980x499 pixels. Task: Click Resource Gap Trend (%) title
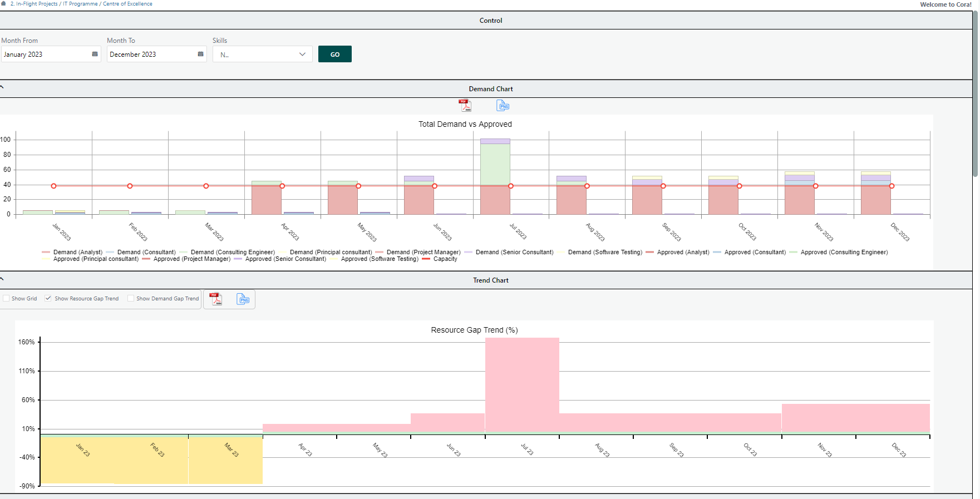point(474,330)
